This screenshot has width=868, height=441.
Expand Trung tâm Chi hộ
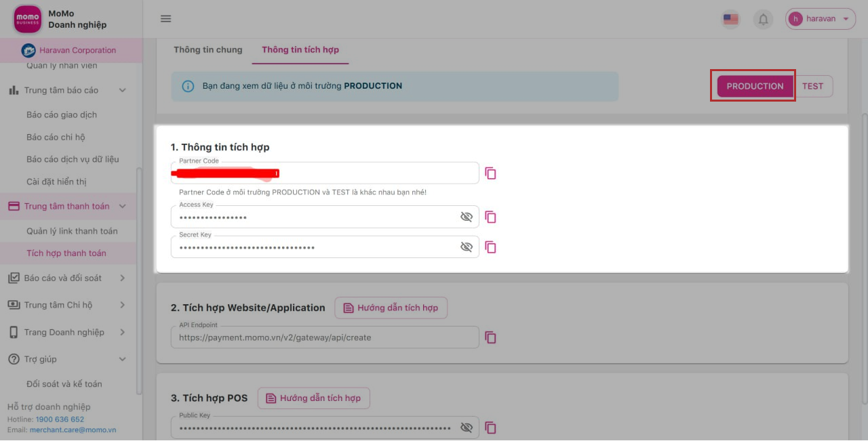123,305
